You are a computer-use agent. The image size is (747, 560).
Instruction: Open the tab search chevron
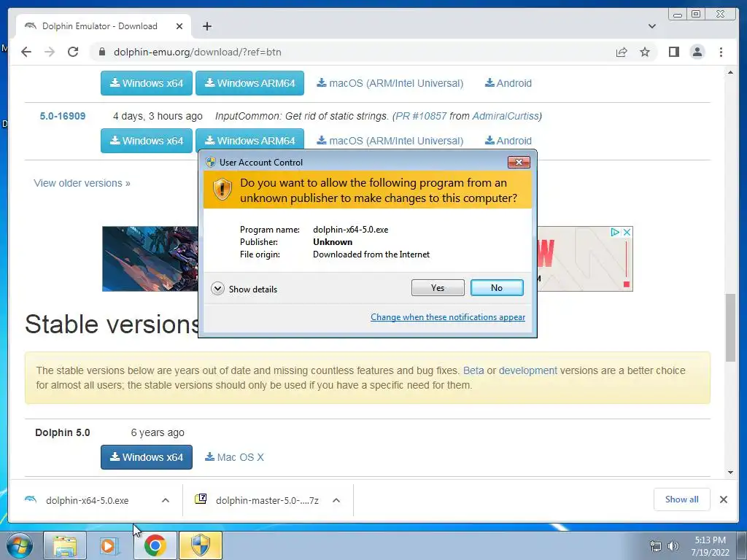(651, 26)
